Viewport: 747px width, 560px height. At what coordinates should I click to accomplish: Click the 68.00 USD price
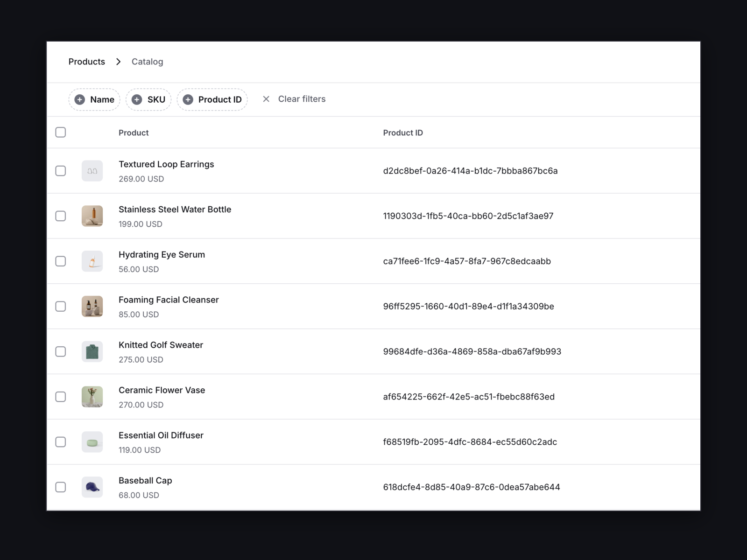pyautogui.click(x=139, y=495)
